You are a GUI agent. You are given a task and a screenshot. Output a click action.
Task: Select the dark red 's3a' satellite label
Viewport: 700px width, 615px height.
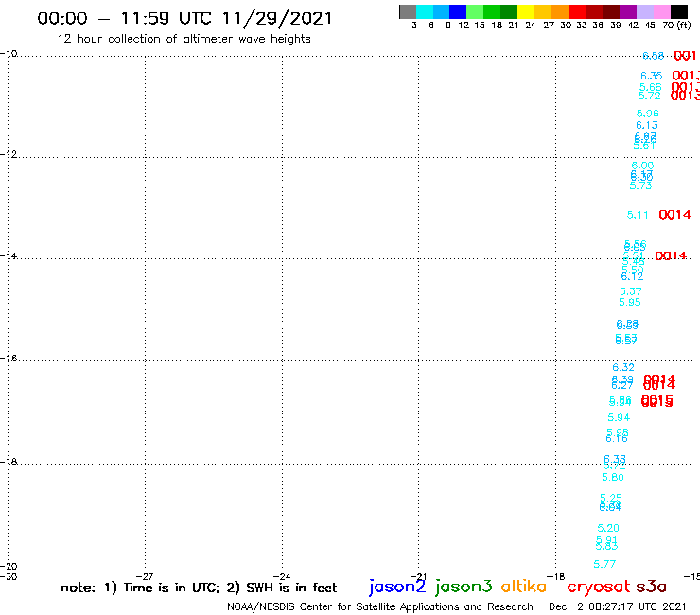(x=651, y=586)
